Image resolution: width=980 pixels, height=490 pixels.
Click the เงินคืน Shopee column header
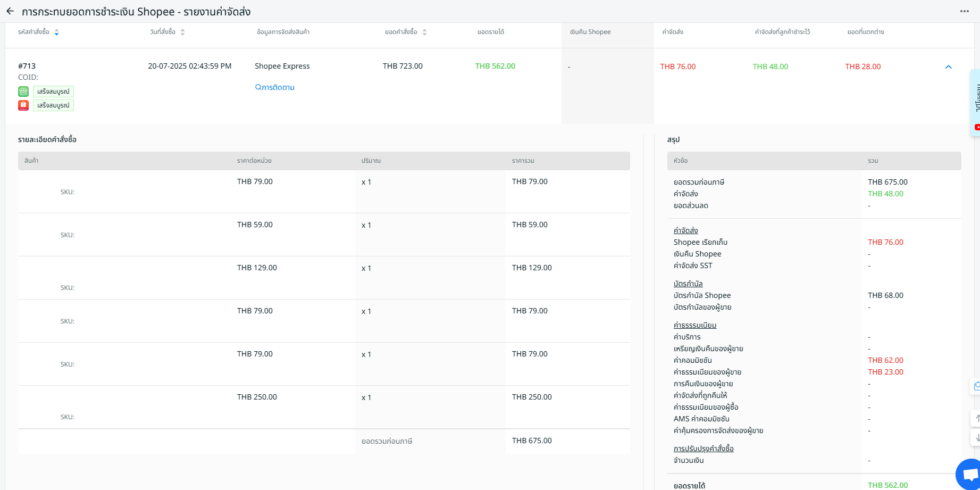590,32
